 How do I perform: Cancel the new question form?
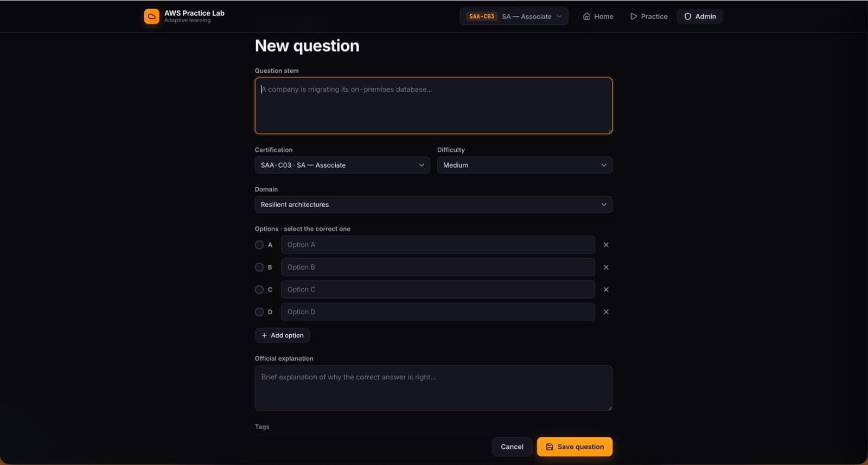(512, 447)
